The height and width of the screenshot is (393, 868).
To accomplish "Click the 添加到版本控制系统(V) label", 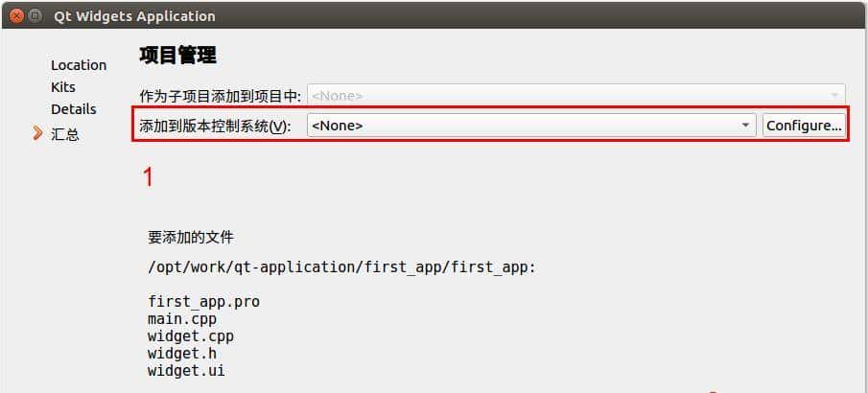I will 215,126.
